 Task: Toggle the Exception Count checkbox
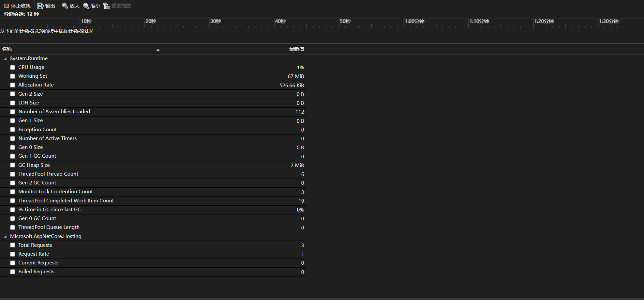(x=13, y=130)
